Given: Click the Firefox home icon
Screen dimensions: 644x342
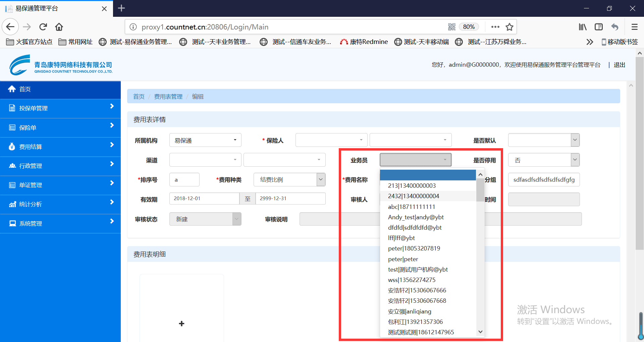Looking at the screenshot, I should pos(59,27).
